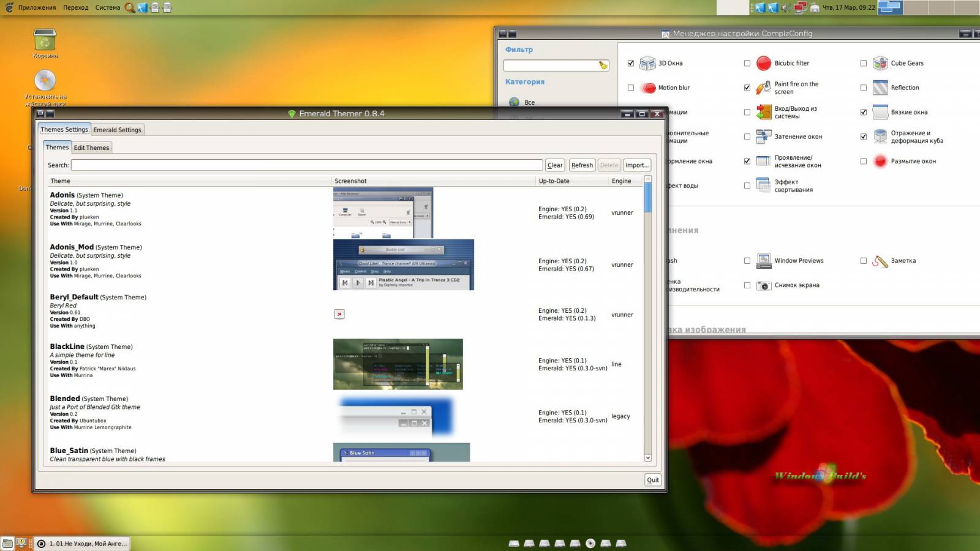Open the Window Previews plugin icon
Screen dimensions: 980x551
[x=764, y=261]
